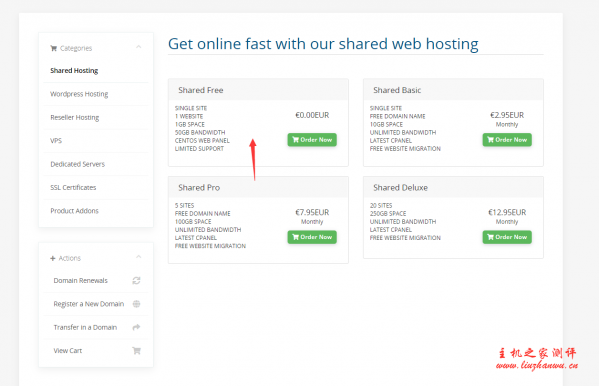Click the €7.95EUR price

point(312,212)
